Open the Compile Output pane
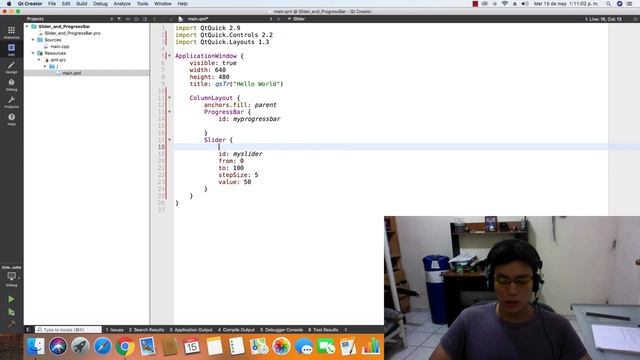640x360 pixels. [x=236, y=330]
